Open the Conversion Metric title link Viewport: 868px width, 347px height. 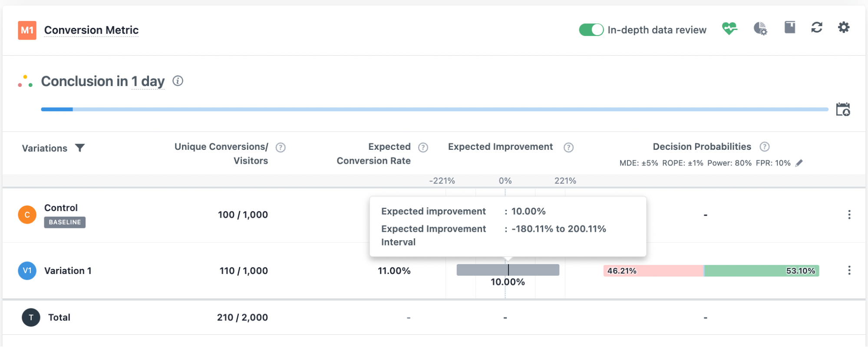pos(92,30)
